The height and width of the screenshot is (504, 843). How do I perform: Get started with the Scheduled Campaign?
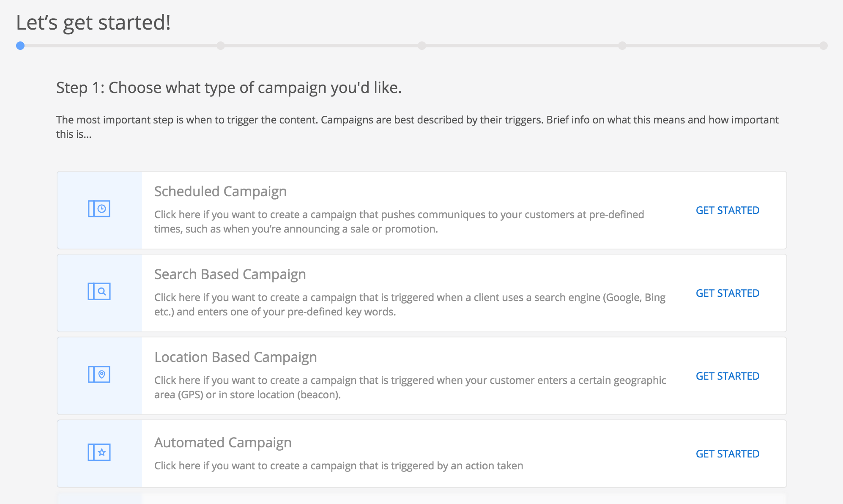pos(727,210)
